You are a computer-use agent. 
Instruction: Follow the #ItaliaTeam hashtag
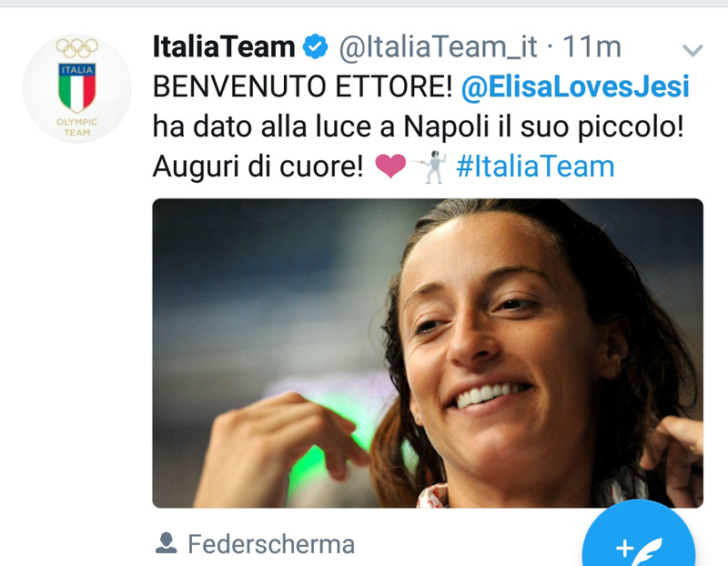click(x=535, y=167)
